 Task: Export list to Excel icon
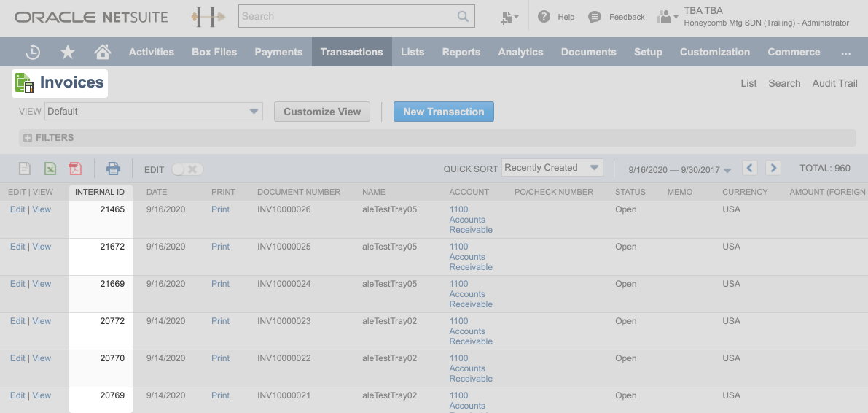(x=50, y=169)
